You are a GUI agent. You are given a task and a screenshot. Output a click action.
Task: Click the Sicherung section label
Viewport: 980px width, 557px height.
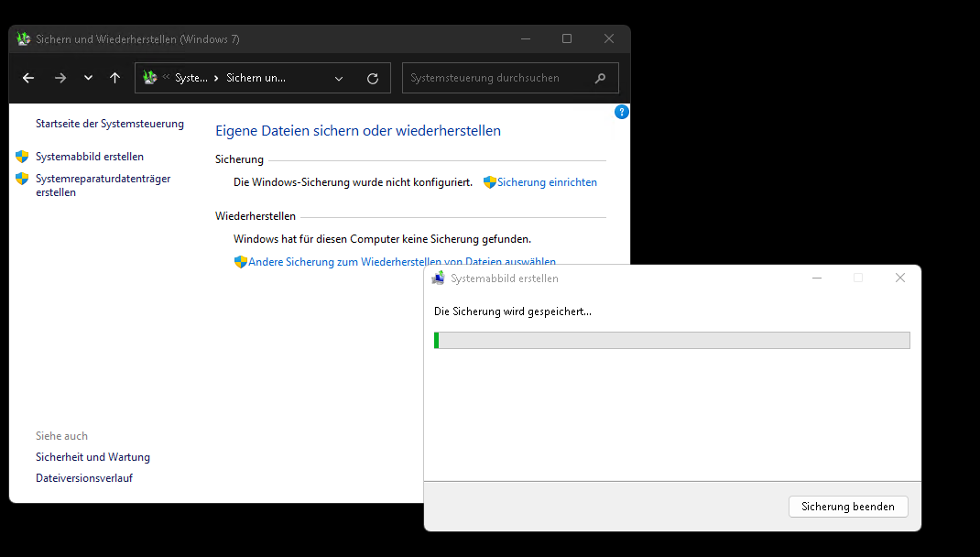(239, 159)
